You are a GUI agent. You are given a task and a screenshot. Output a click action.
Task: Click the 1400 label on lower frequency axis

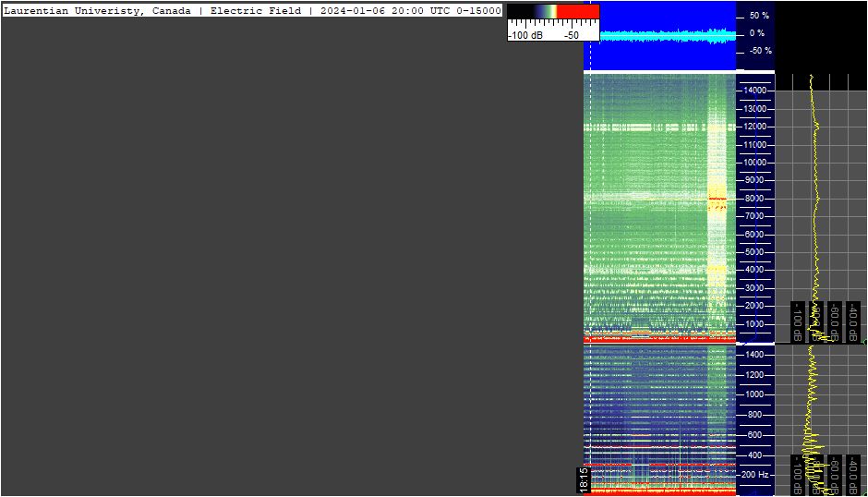pos(754,355)
